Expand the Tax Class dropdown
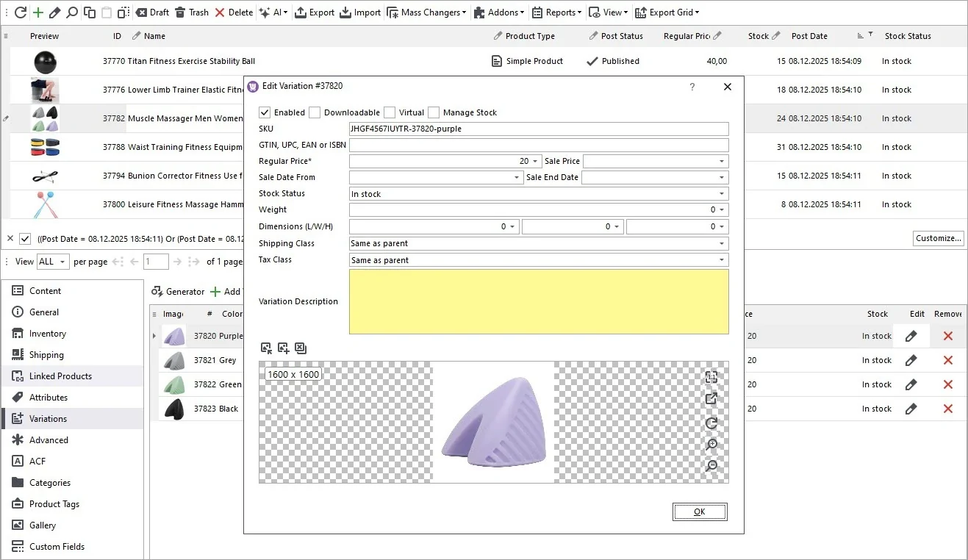This screenshot has width=968, height=560. (723, 260)
